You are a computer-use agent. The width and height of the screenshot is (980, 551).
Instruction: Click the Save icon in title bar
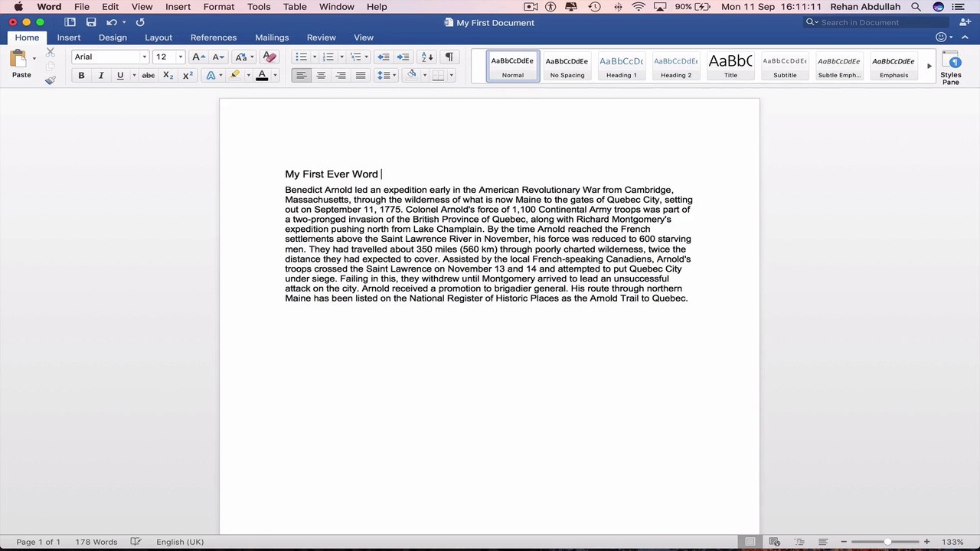(91, 22)
